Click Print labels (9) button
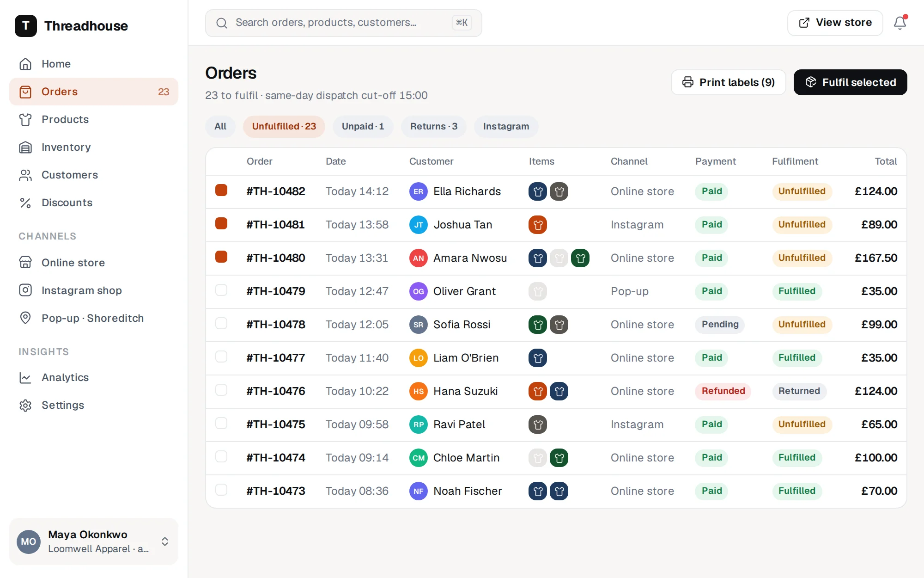The width and height of the screenshot is (924, 578). pyautogui.click(x=728, y=82)
